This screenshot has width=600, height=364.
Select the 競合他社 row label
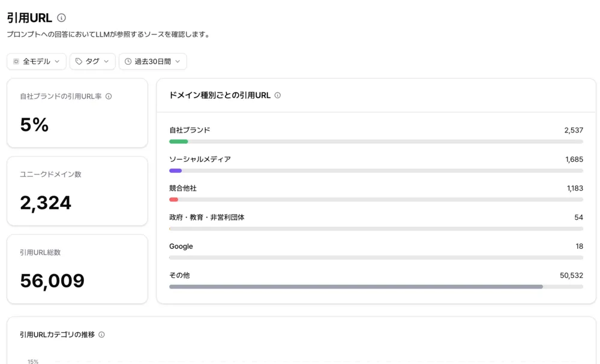pos(183,188)
